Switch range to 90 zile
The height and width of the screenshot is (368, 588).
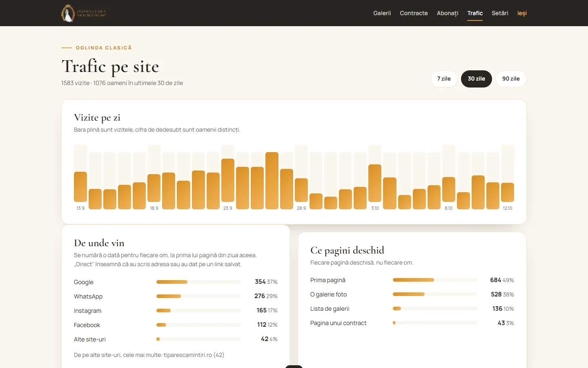511,79
